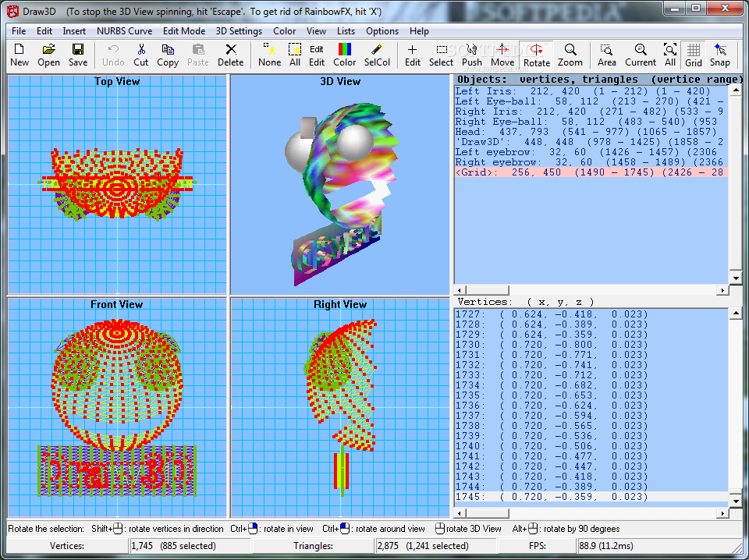Viewport: 749px width, 560px height.
Task: Open the NURBS Curve menu
Action: pyautogui.click(x=124, y=31)
